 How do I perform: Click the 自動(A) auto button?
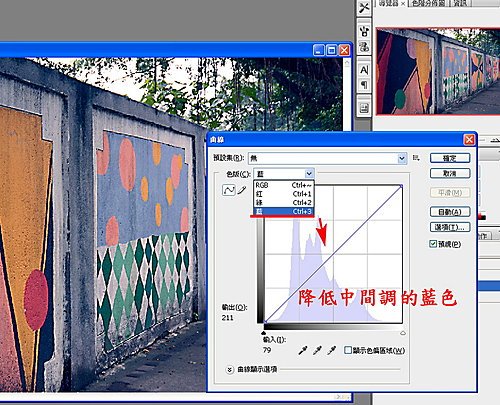(450, 212)
